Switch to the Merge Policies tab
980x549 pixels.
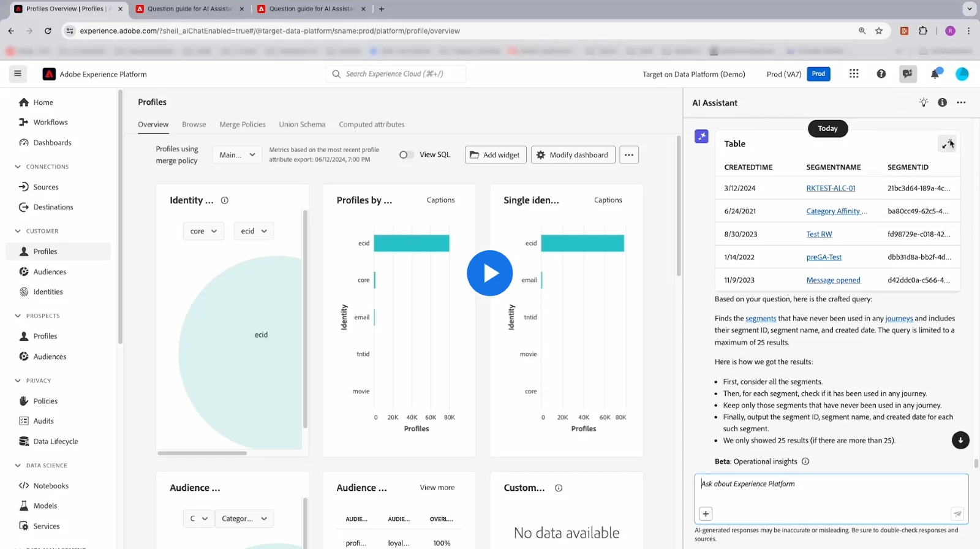(x=243, y=124)
